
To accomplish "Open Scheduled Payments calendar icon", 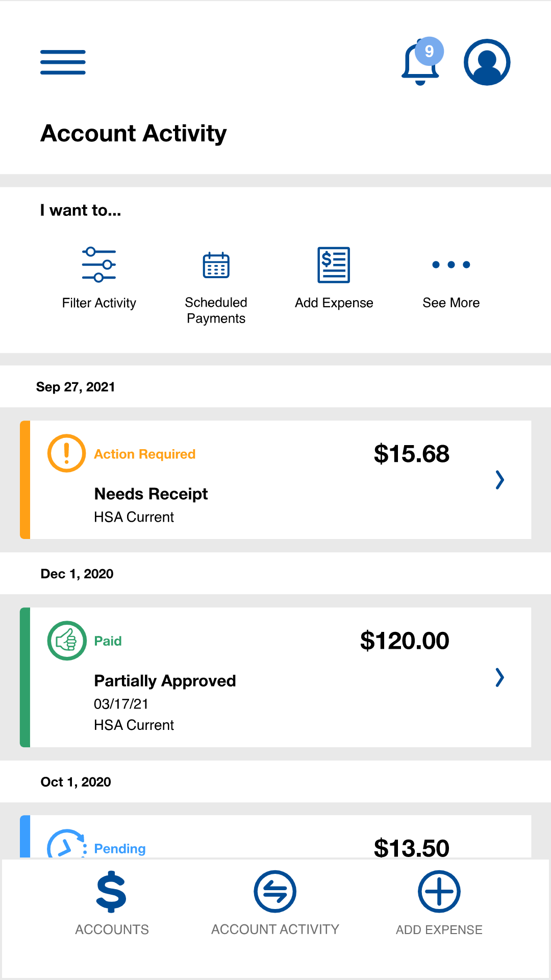I will pyautogui.click(x=216, y=265).
